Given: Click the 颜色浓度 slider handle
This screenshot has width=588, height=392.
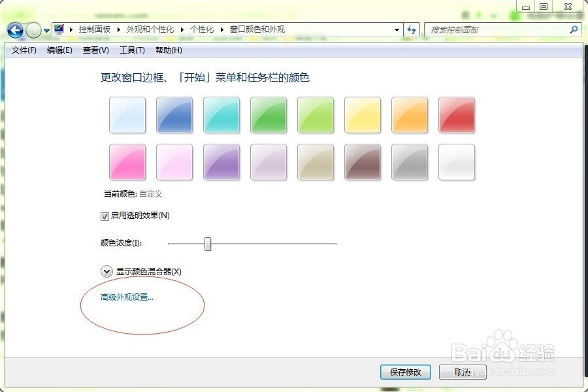Looking at the screenshot, I should [x=208, y=244].
